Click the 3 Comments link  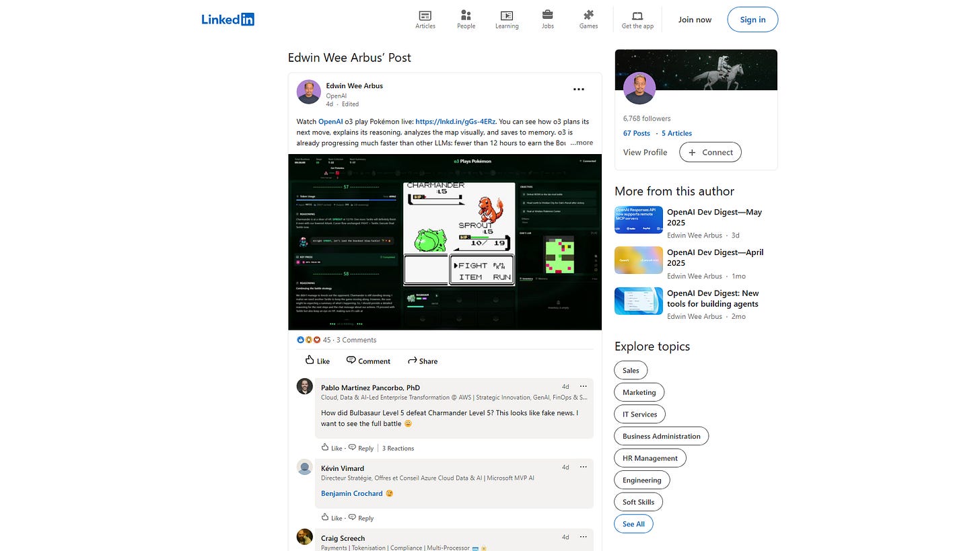[x=356, y=340]
